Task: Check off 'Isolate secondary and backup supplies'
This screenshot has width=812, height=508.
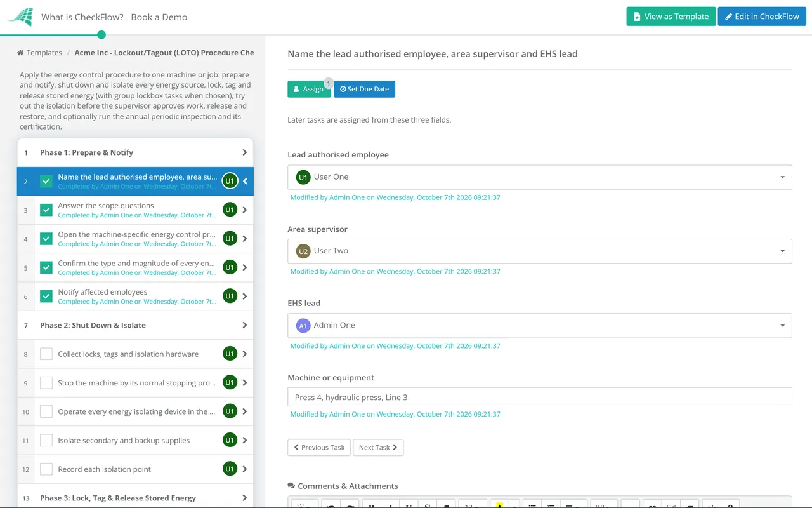Action: [46, 441]
